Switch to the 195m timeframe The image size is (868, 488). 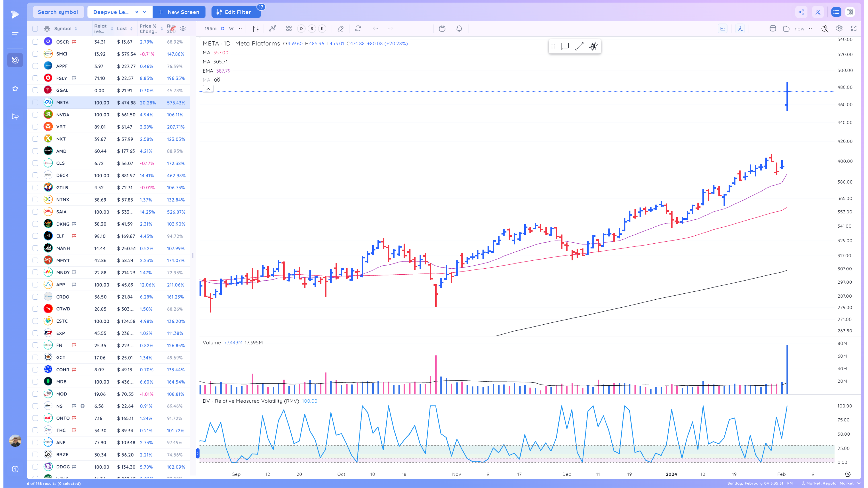(x=210, y=29)
